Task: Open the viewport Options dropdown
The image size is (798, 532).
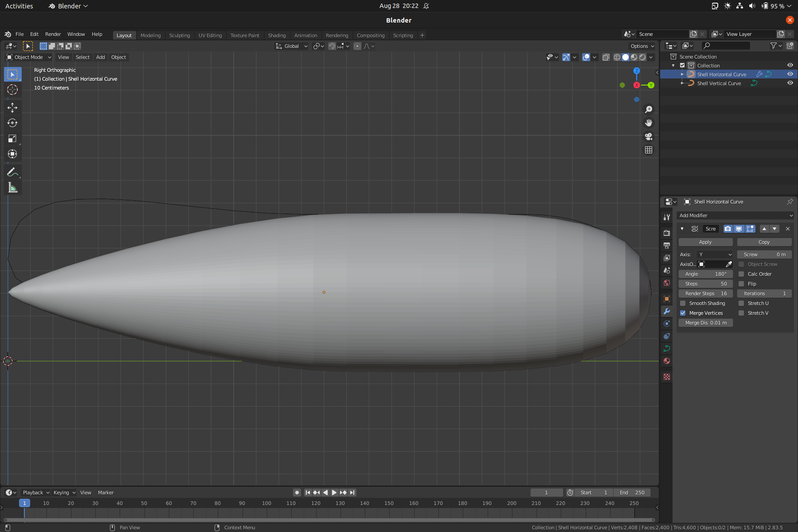Action: (x=642, y=46)
